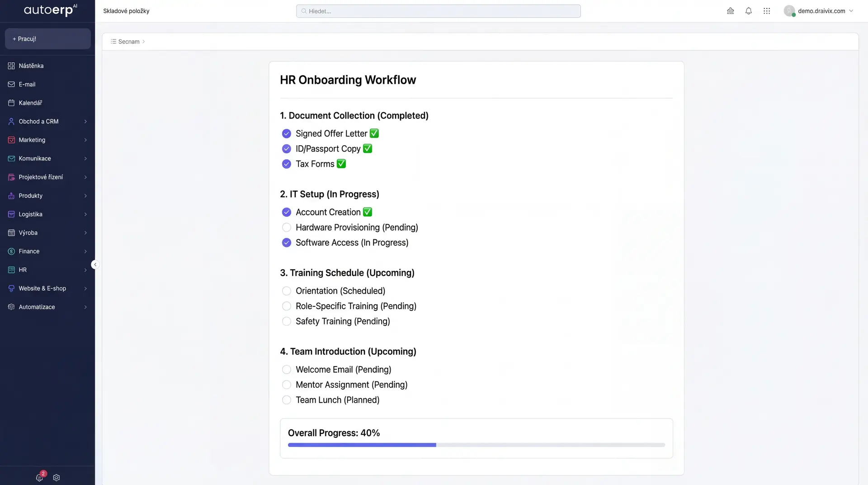
Task: Click the search magnifier icon
Action: (x=304, y=11)
